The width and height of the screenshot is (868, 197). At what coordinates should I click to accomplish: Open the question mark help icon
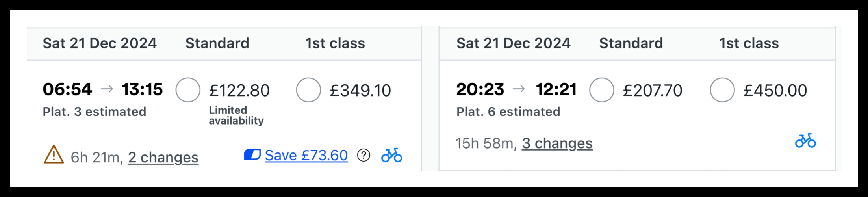click(x=364, y=155)
